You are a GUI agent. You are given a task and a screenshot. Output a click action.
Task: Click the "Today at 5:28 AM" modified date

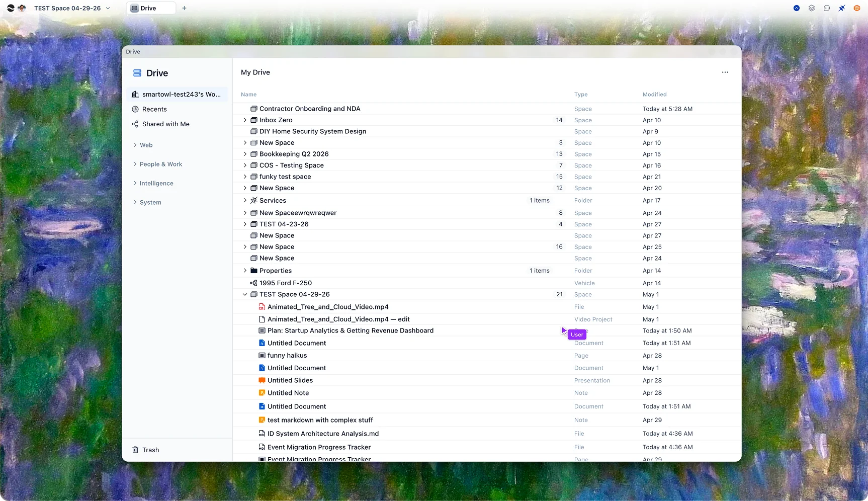pos(667,109)
